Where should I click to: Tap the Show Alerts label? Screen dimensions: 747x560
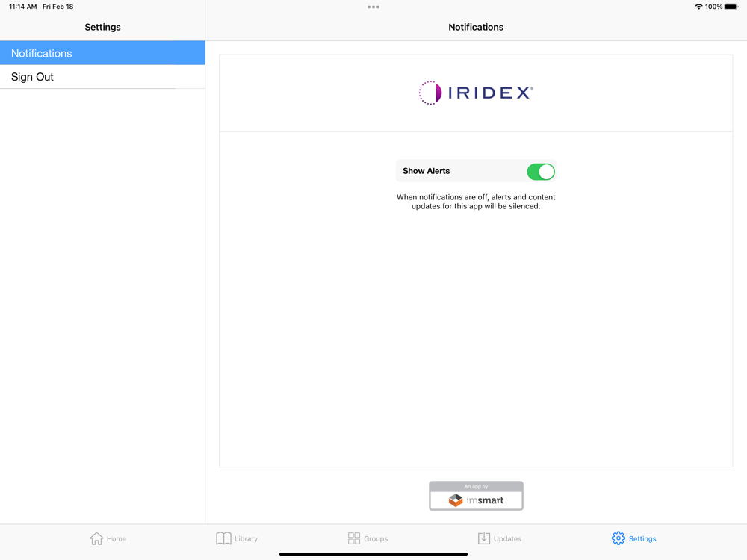[x=426, y=171]
